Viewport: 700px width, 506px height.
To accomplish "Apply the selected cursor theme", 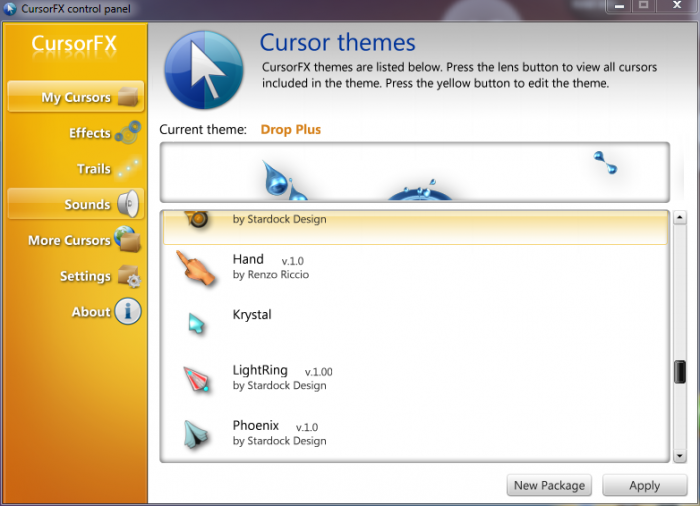I will (645, 485).
